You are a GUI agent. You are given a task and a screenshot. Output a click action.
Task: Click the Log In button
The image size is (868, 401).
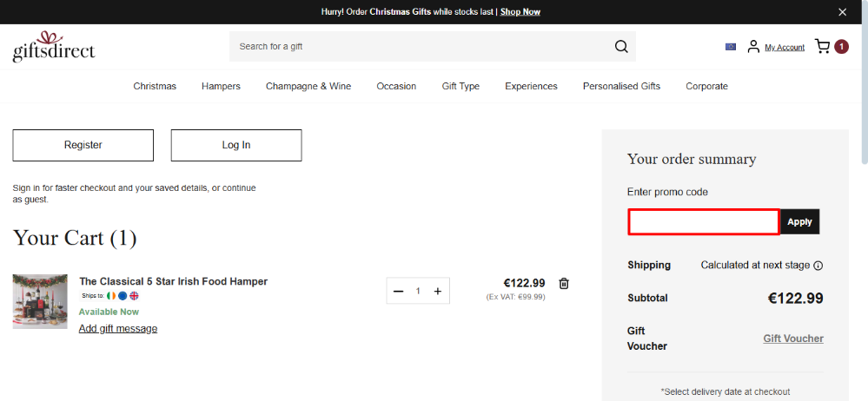[236, 146]
